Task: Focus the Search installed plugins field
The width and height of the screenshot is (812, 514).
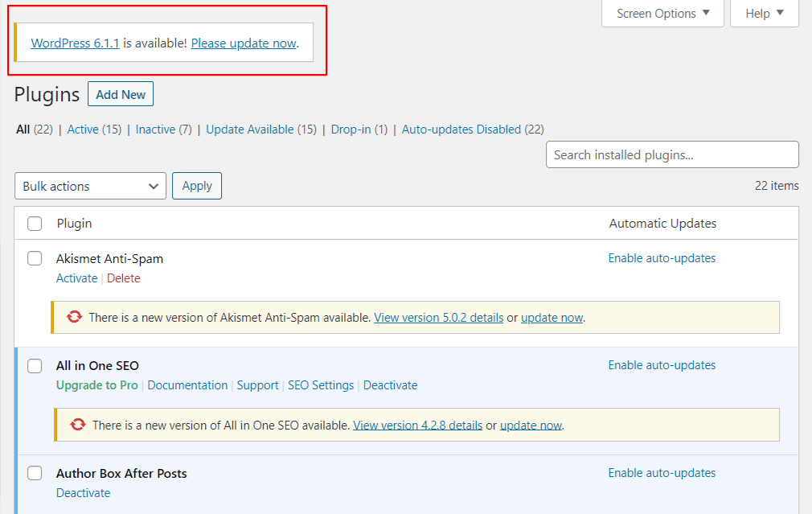Action: coord(672,154)
